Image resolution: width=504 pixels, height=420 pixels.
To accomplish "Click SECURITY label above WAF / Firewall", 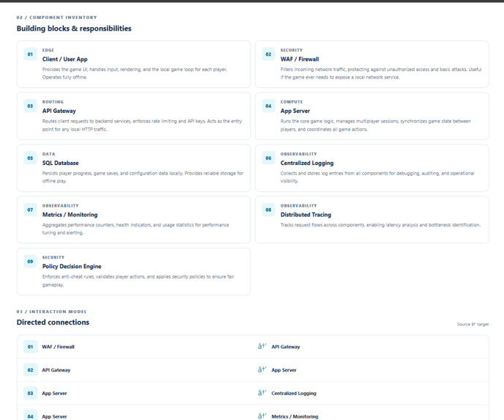I will 292,50.
